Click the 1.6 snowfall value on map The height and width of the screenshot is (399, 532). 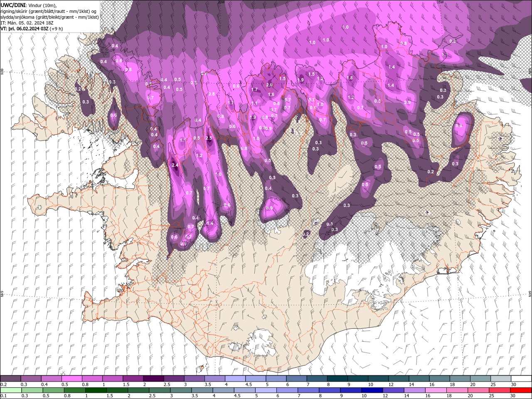271,94
